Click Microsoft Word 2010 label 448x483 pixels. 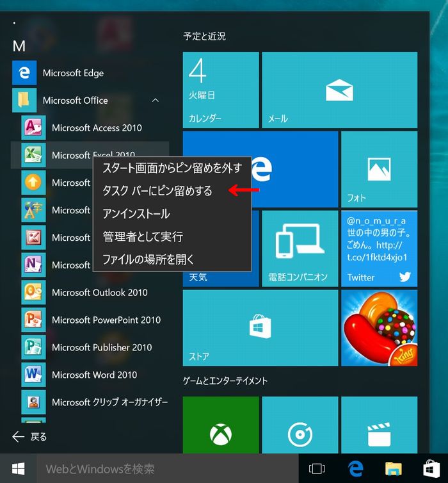[95, 374]
